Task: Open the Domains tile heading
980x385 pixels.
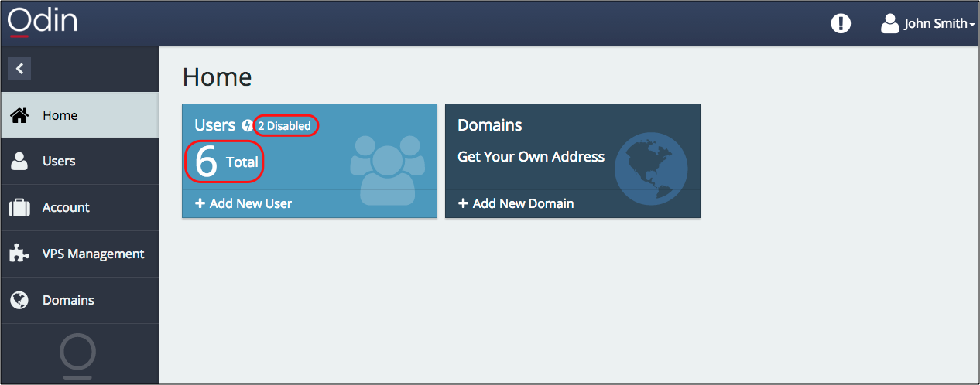Action: (490, 125)
